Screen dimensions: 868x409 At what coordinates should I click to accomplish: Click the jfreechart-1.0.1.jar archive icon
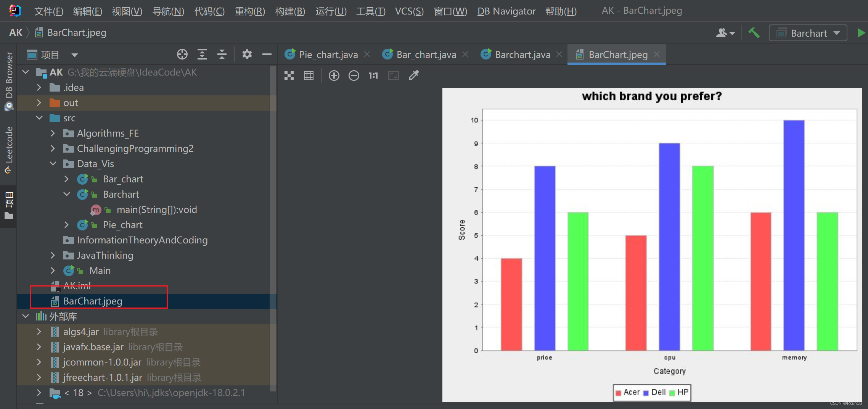pyautogui.click(x=55, y=377)
